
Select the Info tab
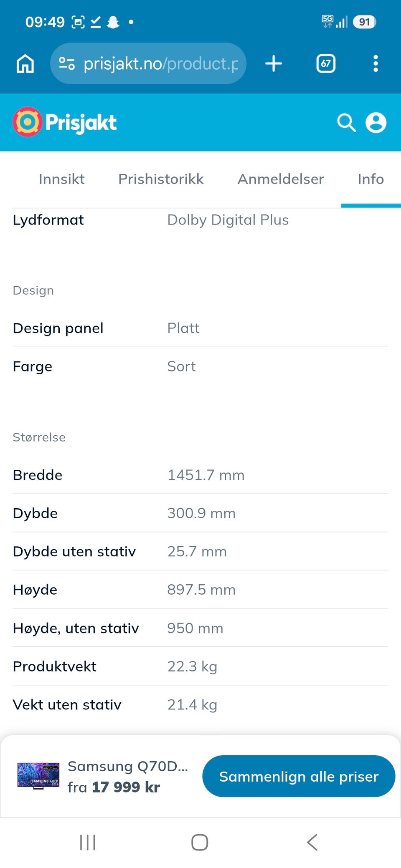pos(371,179)
